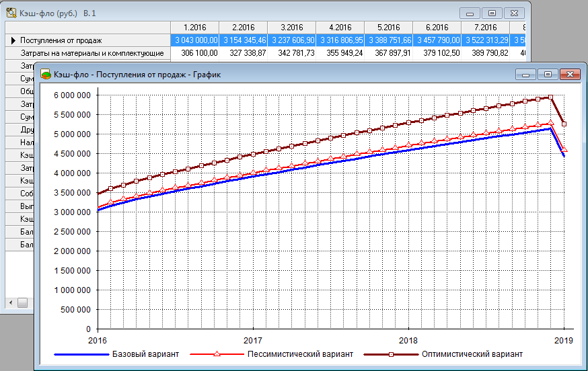This screenshot has height=371, width=588.
Task: Click cell 3 154 345,46
Action: [243, 40]
